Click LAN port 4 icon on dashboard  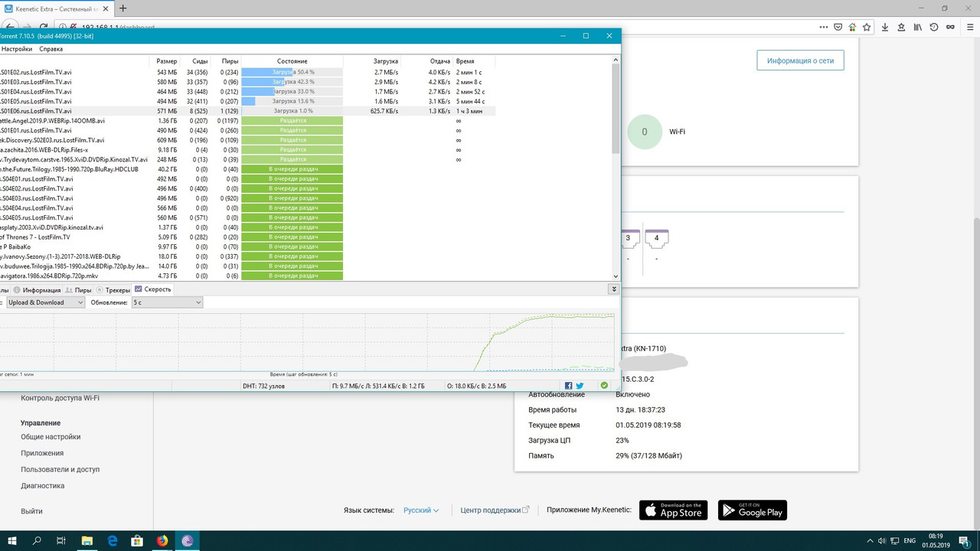coord(657,238)
